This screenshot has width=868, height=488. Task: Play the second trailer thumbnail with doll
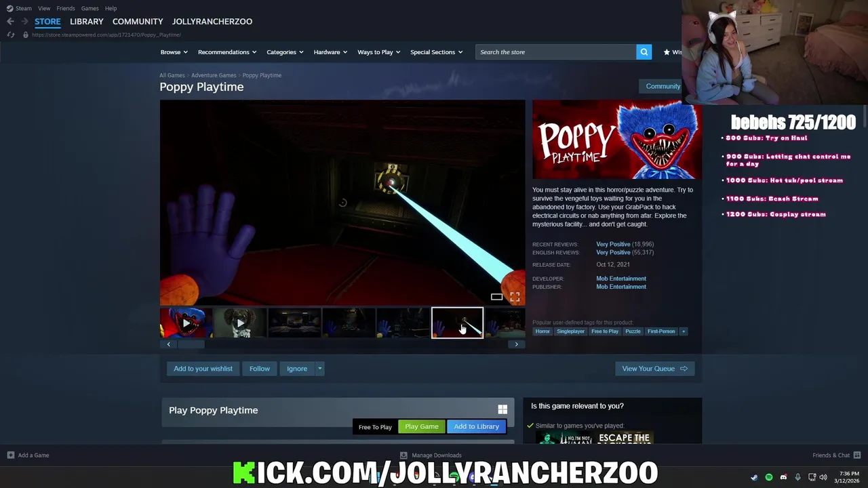coord(240,323)
